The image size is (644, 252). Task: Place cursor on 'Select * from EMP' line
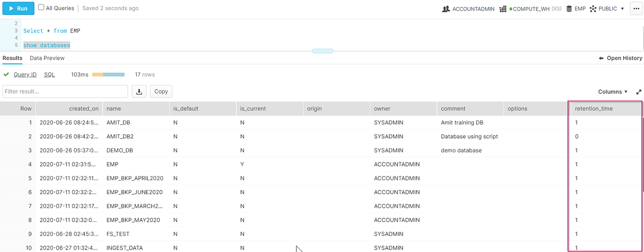[52, 31]
